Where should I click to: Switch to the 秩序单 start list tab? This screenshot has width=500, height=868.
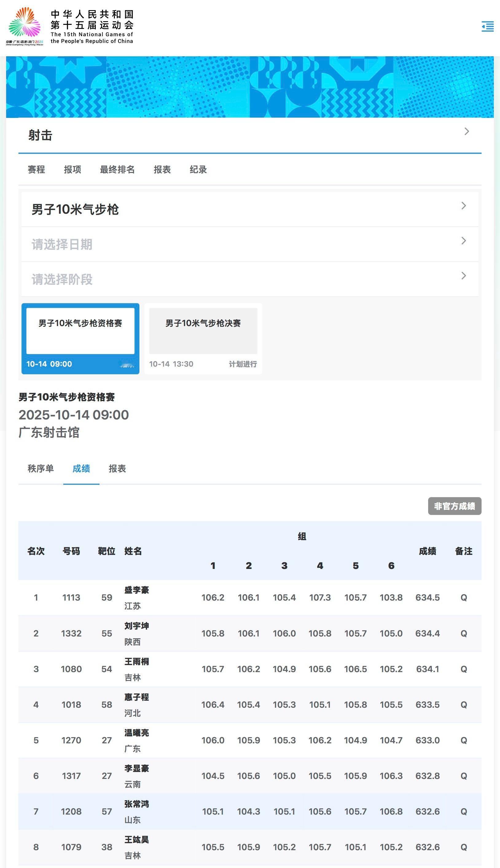pyautogui.click(x=41, y=469)
